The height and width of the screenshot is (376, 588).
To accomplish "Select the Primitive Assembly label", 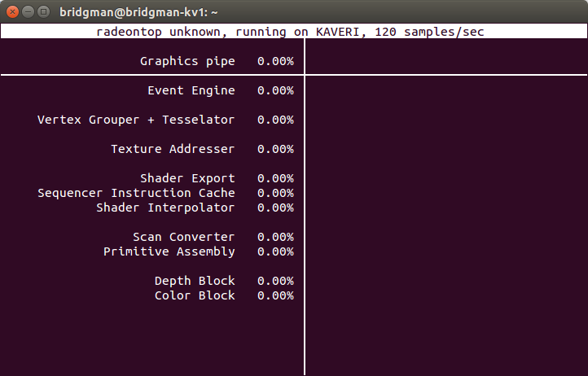I will [169, 251].
